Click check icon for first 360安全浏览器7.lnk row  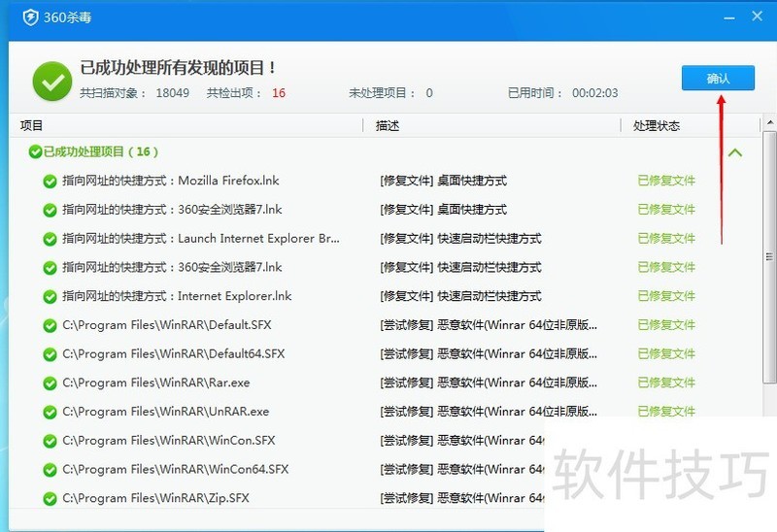[50, 210]
